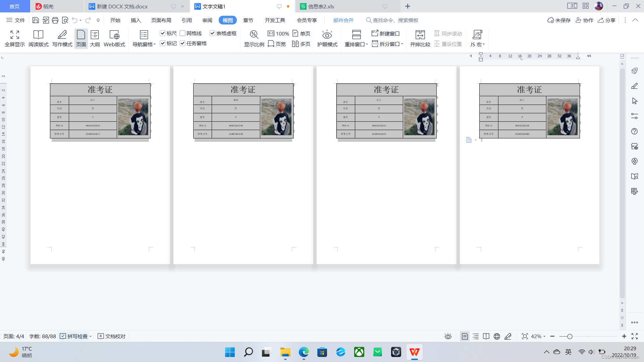Click the 全屏显示 fullscreen icon
644x362 pixels.
15,35
